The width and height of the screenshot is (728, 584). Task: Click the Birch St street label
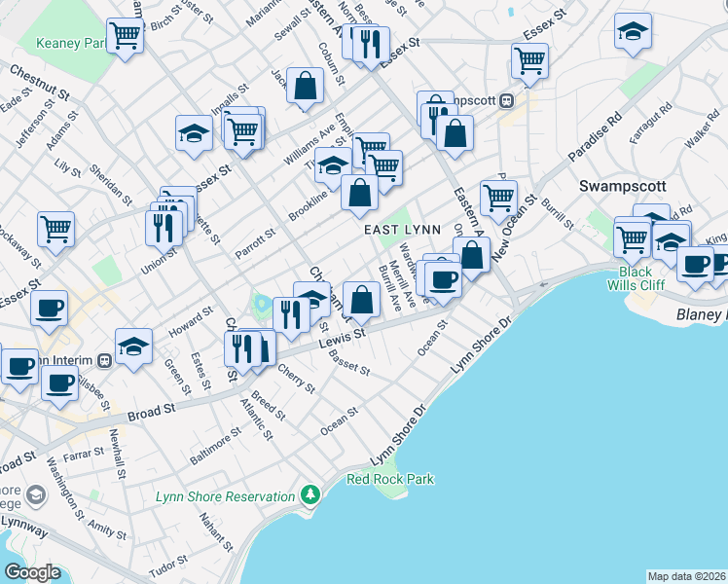click(166, 18)
